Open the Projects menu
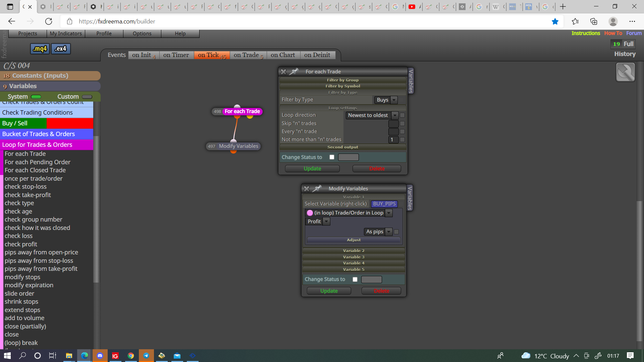The image size is (644, 362). coord(28,34)
